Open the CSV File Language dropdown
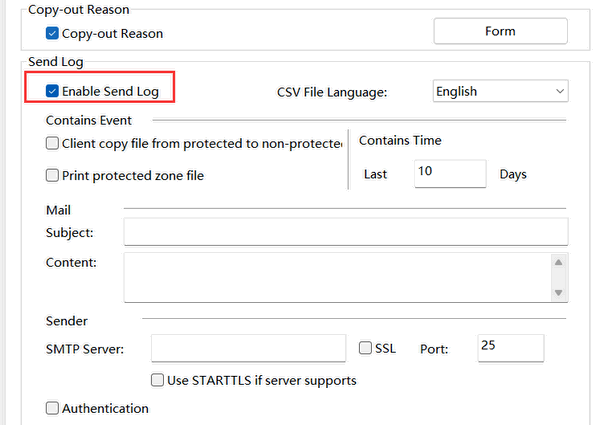 coord(500,91)
